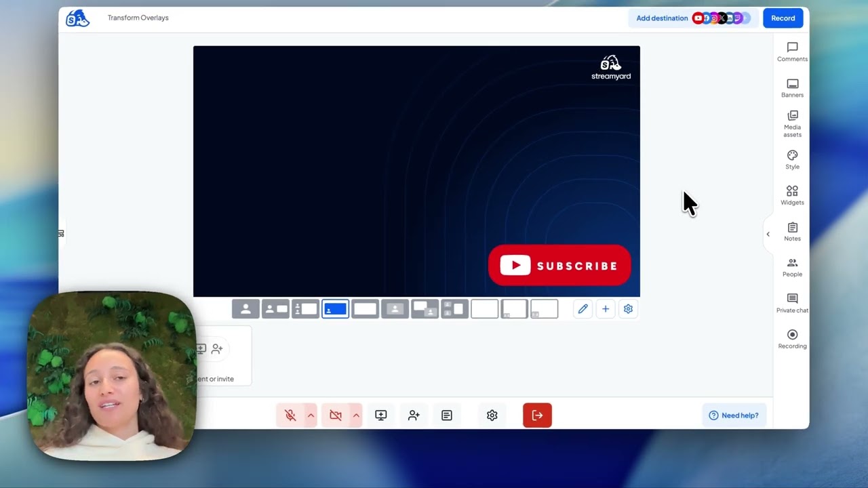The image size is (868, 488).
Task: Open the Banners panel
Action: [x=792, y=87]
